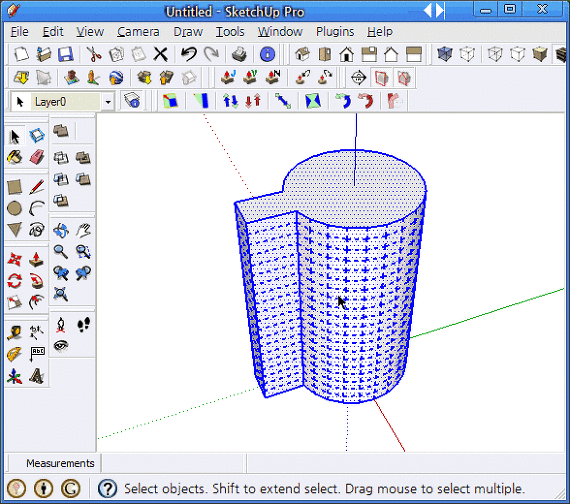Viewport: 570px width, 504px height.
Task: Click the Undo button
Action: pyautogui.click(x=189, y=55)
